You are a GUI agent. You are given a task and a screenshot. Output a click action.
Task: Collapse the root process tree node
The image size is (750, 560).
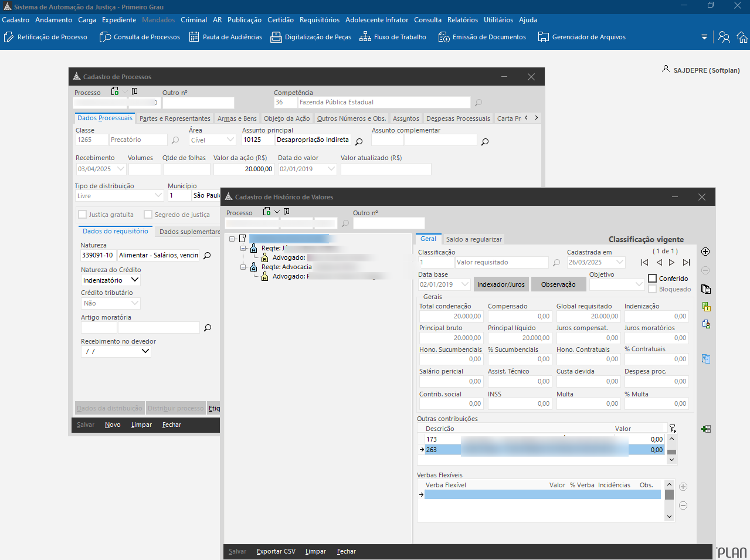click(x=232, y=239)
